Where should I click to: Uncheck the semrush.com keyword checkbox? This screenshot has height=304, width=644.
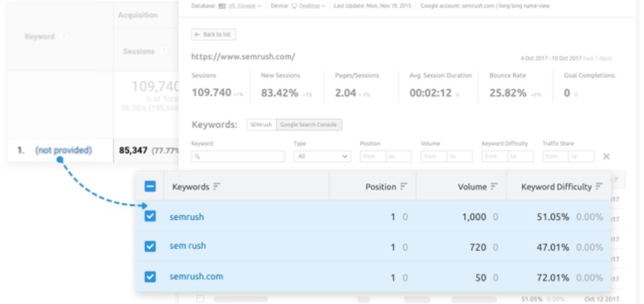(x=150, y=277)
